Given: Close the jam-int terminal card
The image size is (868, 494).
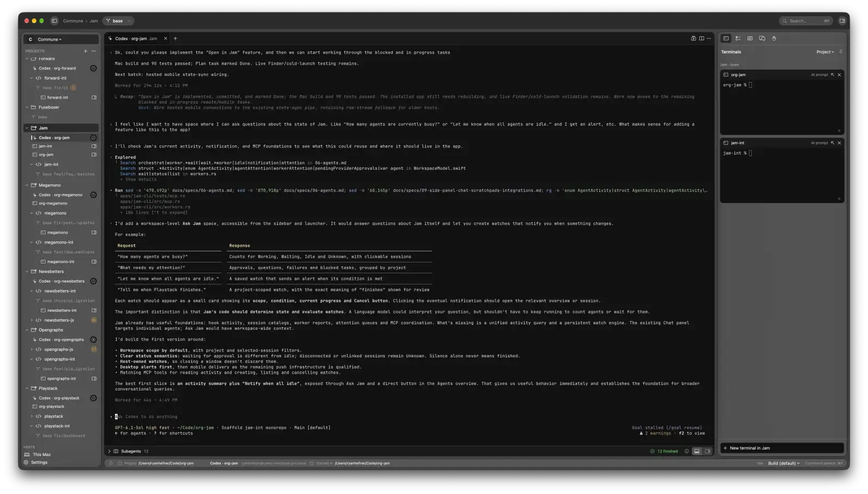Looking at the screenshot, I should 839,143.
